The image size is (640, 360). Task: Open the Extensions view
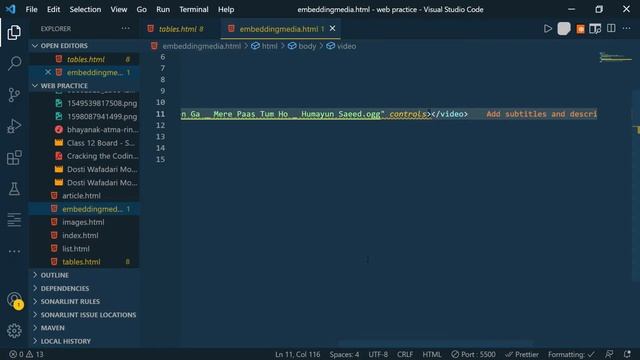14,158
